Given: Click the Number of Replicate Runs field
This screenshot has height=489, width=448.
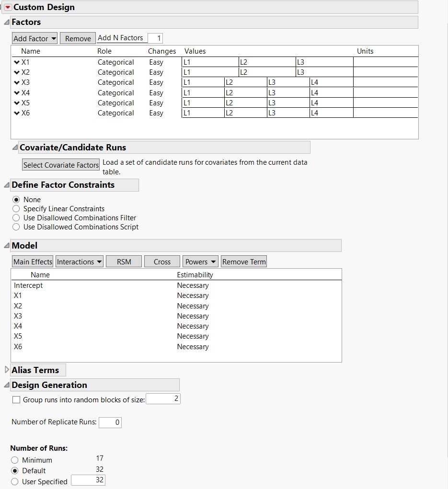Looking at the screenshot, I should point(110,422).
